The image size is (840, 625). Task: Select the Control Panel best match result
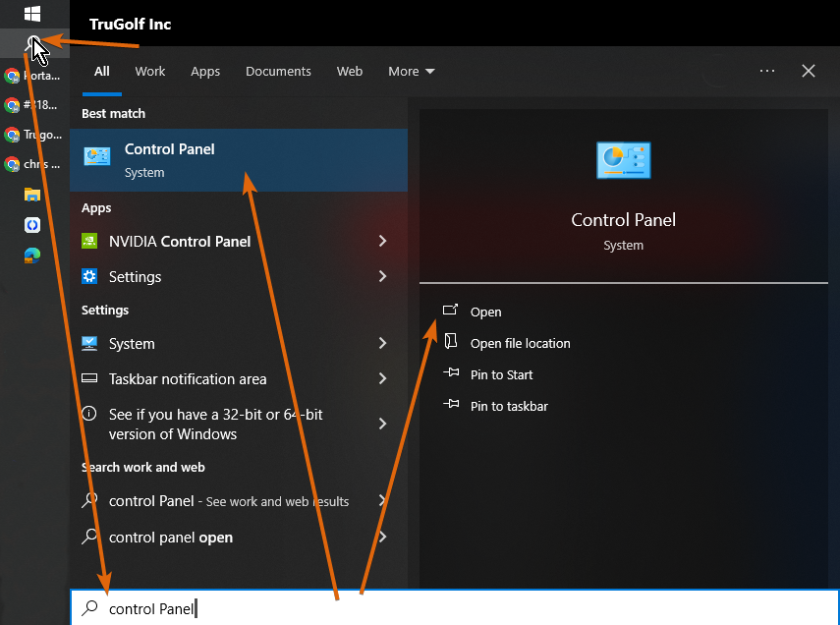point(239,160)
